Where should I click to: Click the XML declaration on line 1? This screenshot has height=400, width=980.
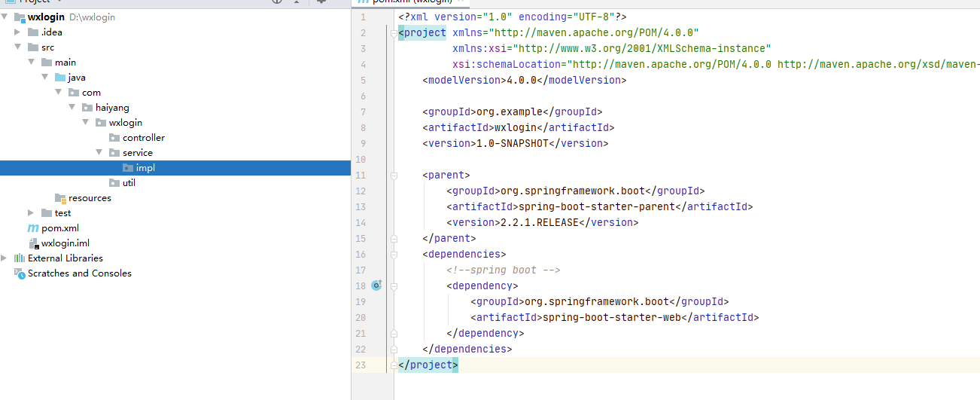pos(513,17)
